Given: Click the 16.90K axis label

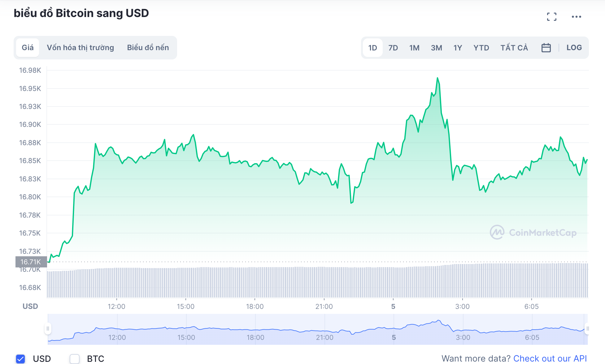Looking at the screenshot, I should [x=30, y=124].
